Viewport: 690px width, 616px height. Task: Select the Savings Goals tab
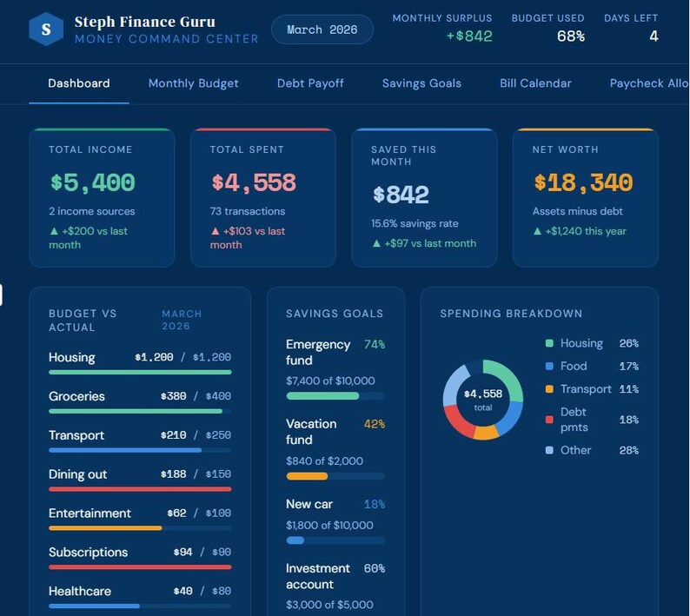(x=421, y=83)
